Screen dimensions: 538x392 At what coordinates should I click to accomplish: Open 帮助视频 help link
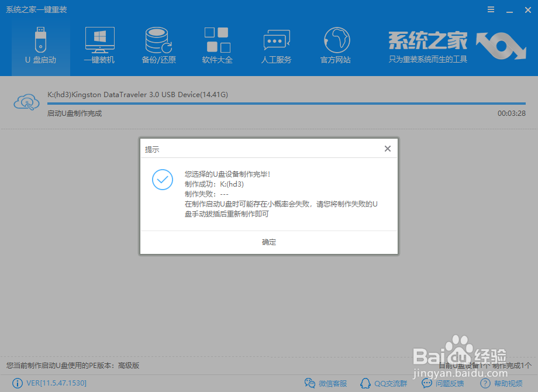[x=508, y=383]
